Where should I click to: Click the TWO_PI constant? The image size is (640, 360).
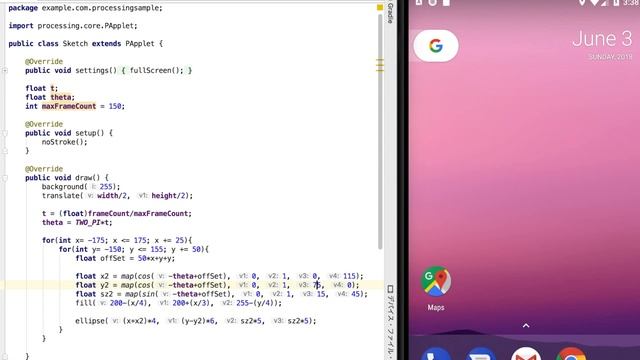pyautogui.click(x=89, y=222)
